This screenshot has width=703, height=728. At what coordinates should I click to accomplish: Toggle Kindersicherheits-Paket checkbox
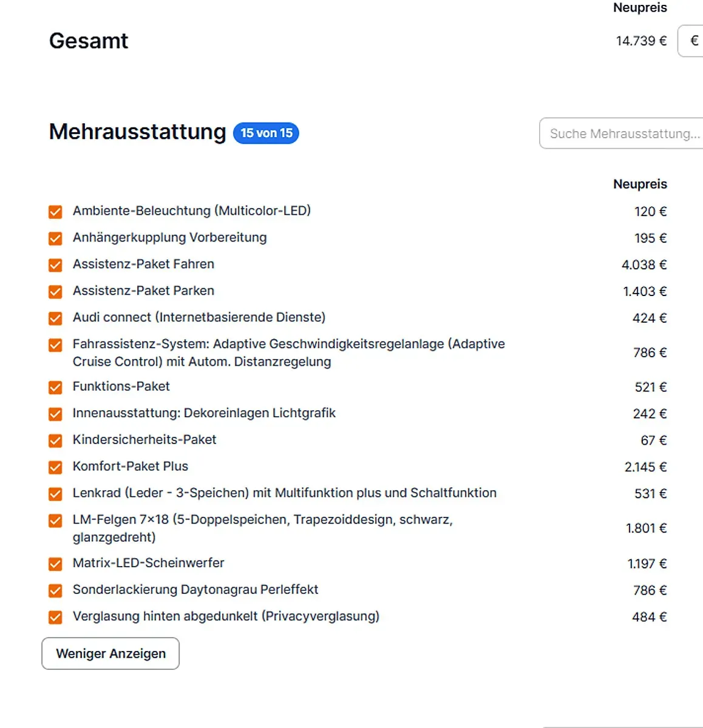point(55,441)
